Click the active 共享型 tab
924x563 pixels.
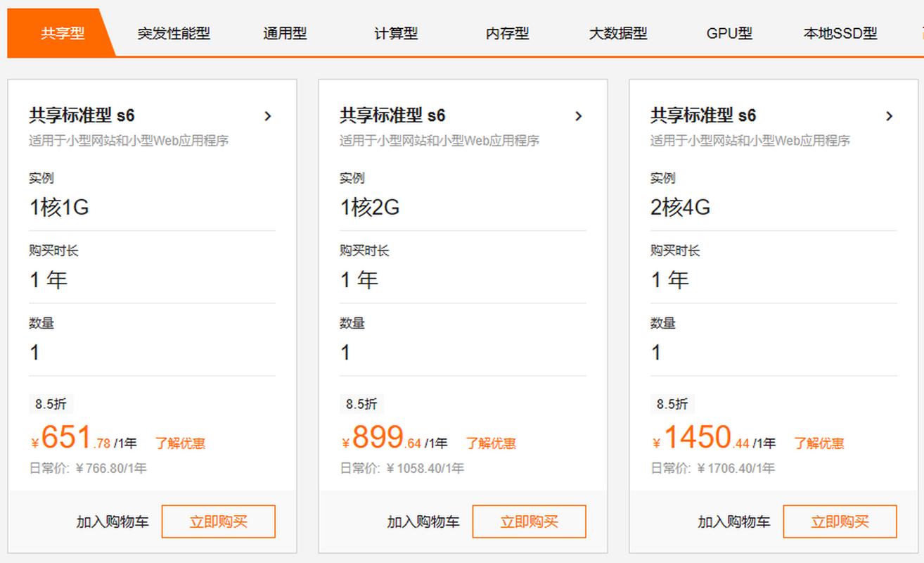point(62,33)
